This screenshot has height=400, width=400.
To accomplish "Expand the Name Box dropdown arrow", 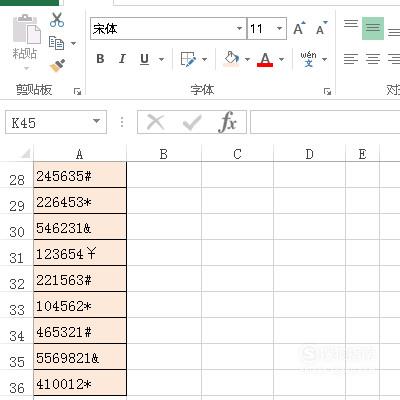I will point(96,121).
